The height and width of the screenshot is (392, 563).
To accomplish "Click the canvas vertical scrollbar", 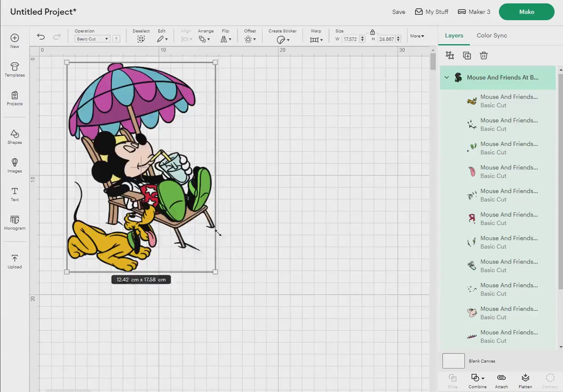I will click(433, 62).
